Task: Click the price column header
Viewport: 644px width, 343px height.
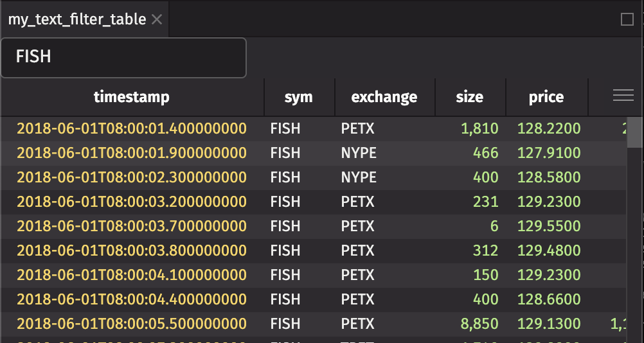Action: (x=546, y=97)
